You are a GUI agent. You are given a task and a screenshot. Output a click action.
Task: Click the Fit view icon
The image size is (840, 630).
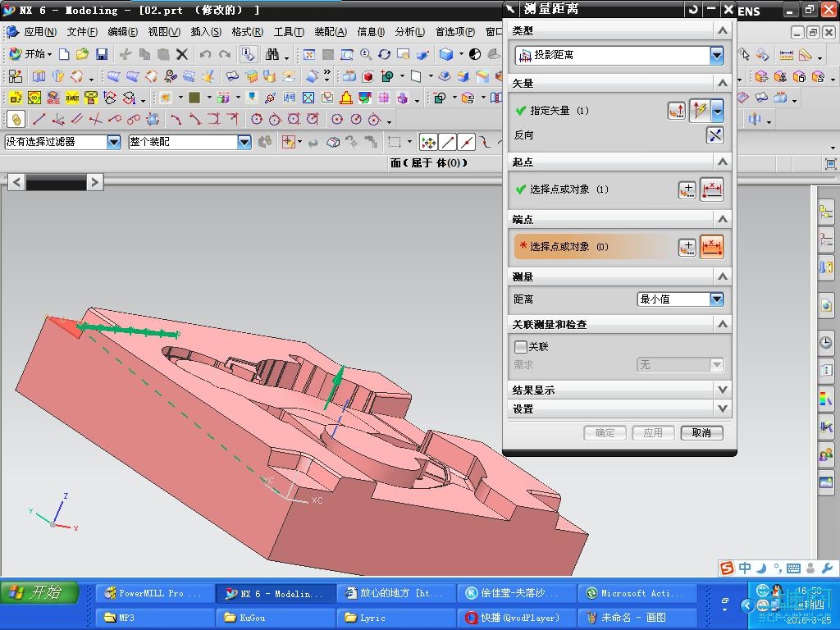tap(309, 54)
